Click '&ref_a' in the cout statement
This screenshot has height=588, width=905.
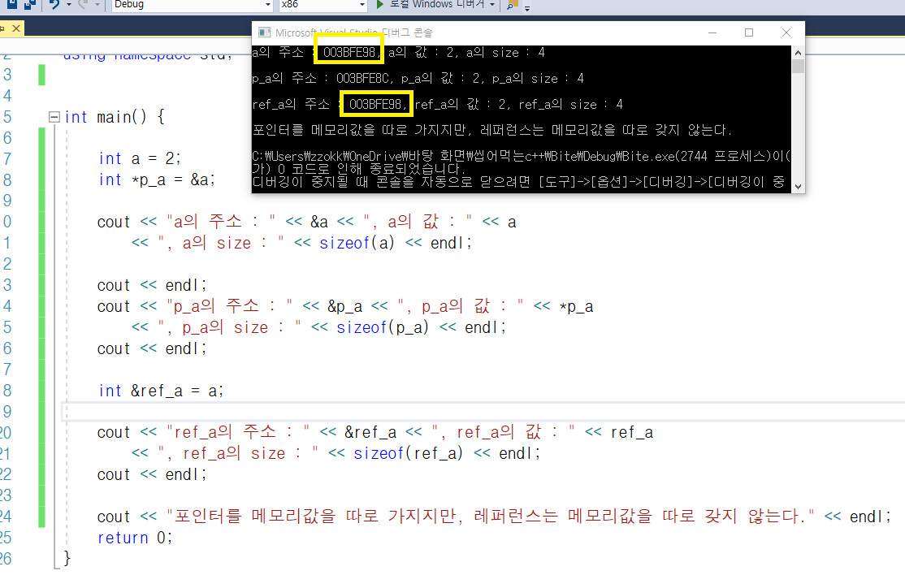370,433
